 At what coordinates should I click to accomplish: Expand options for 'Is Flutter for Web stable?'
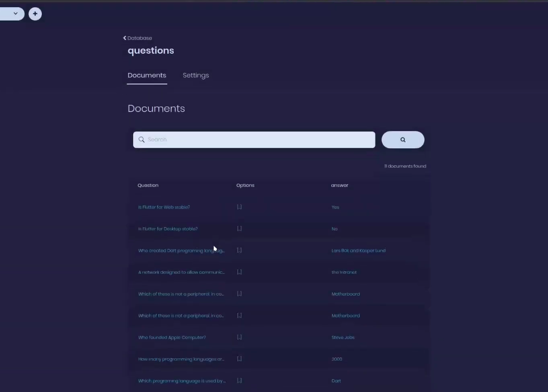coord(239,207)
